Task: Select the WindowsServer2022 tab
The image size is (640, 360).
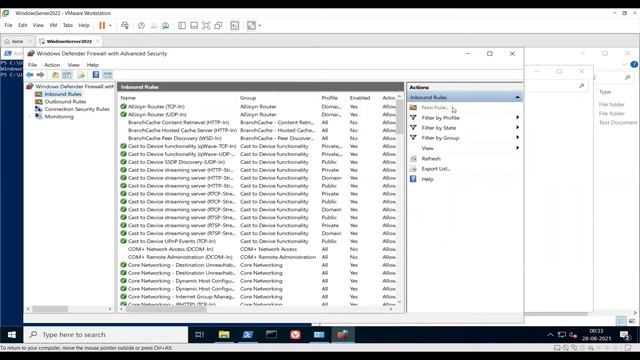Action: [69, 41]
